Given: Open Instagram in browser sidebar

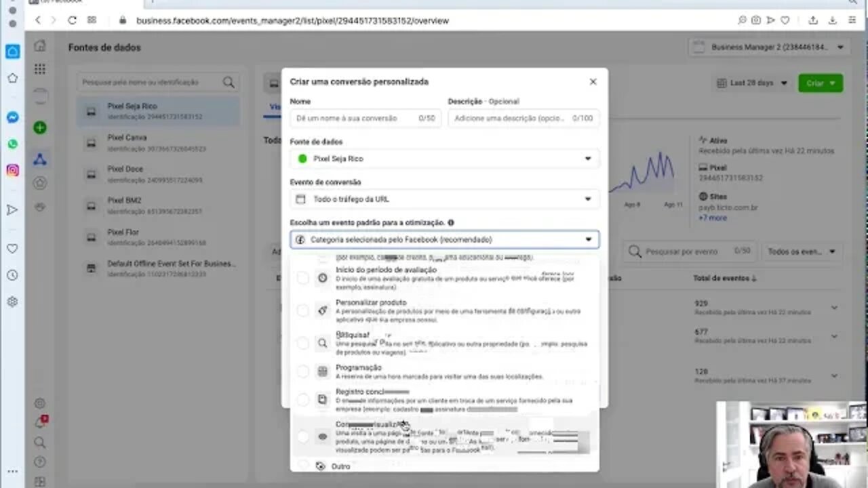Looking at the screenshot, I should (x=12, y=170).
